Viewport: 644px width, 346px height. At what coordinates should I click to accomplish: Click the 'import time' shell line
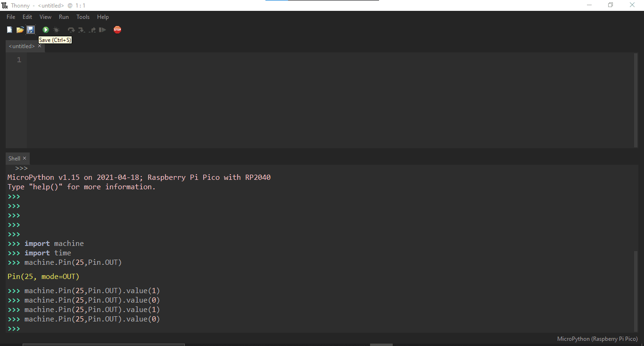tap(48, 253)
